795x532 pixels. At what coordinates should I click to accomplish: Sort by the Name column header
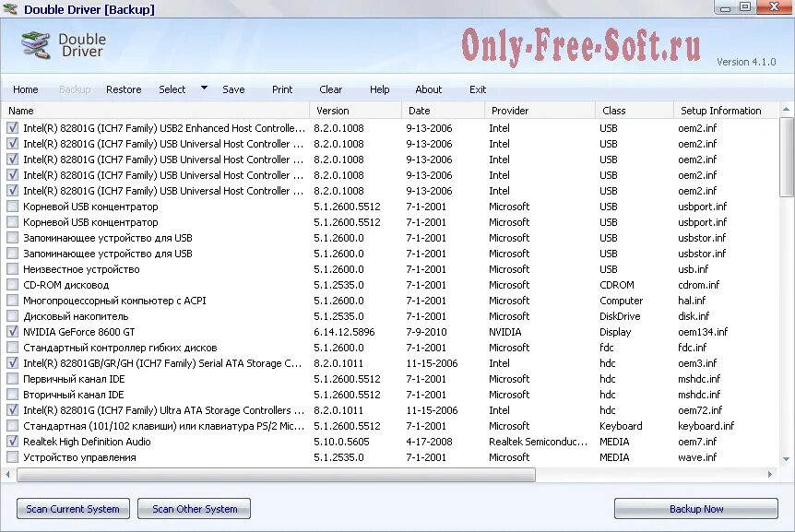155,111
